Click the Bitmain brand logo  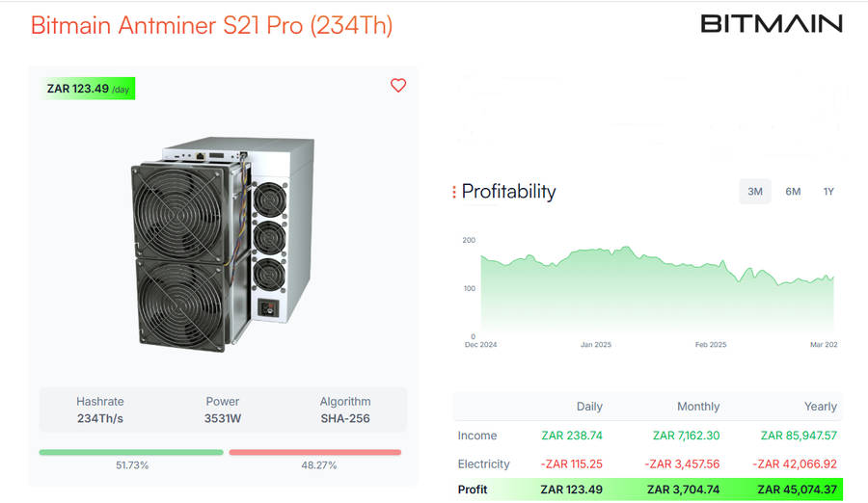pos(771,24)
